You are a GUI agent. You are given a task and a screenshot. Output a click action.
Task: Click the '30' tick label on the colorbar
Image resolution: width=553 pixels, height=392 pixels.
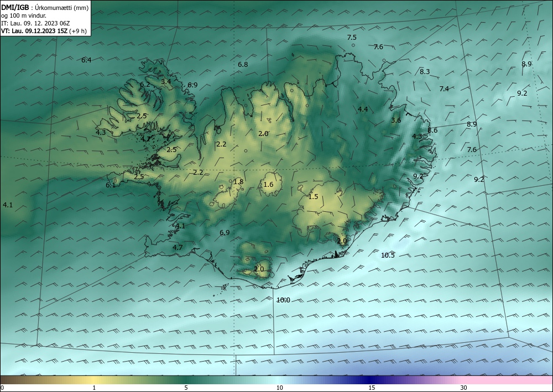(464, 388)
